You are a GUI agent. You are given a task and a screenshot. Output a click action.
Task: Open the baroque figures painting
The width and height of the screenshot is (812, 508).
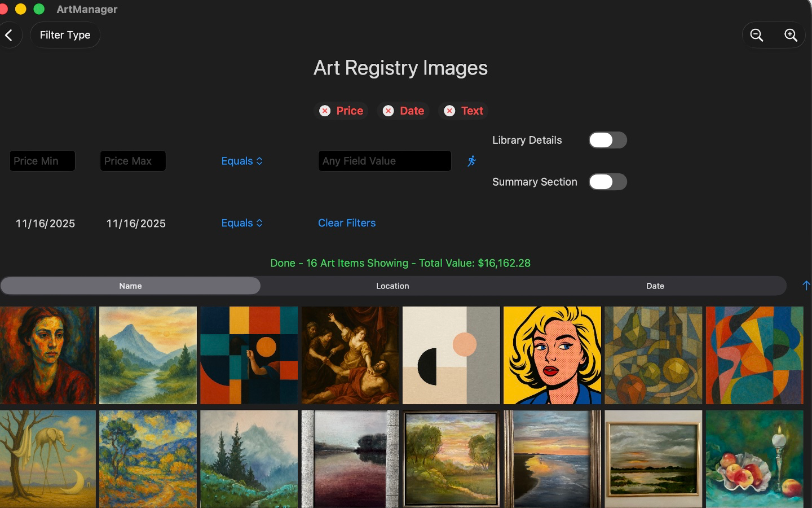point(350,355)
